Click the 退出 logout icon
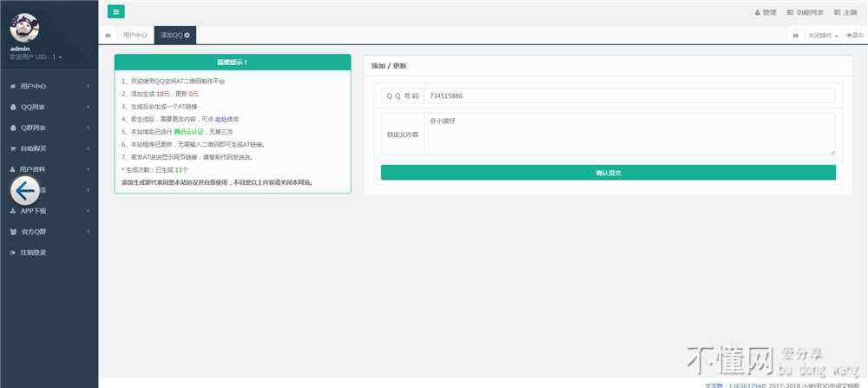 point(854,35)
